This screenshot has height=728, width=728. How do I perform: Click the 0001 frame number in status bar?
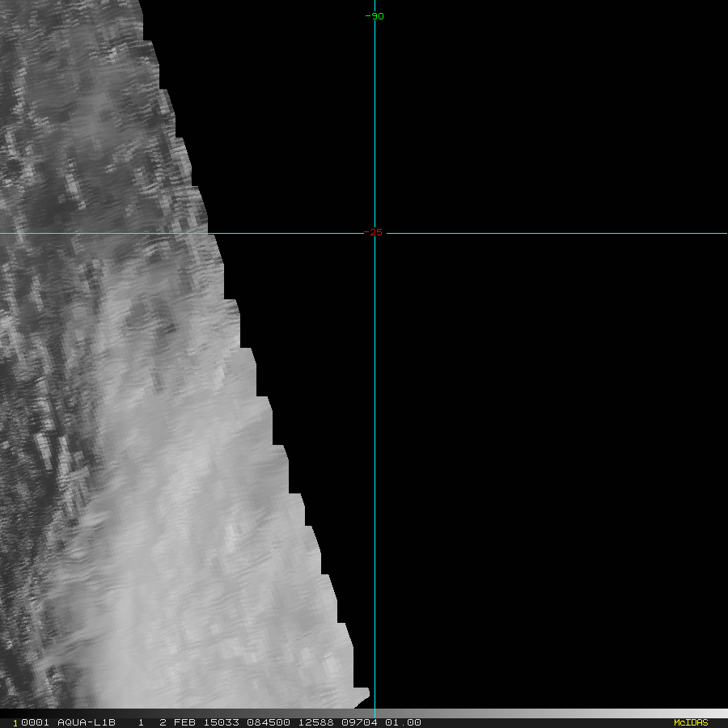pos(35,722)
